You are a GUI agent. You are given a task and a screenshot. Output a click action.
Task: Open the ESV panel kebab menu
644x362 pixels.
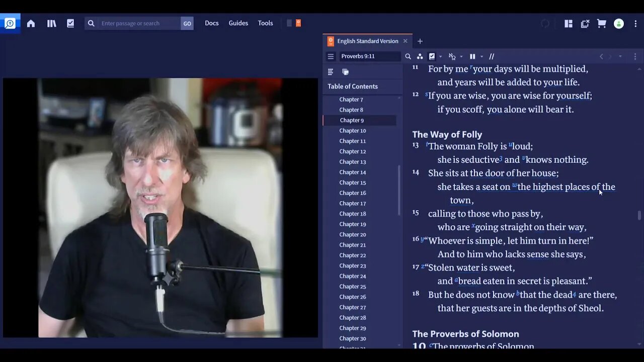[x=635, y=56]
